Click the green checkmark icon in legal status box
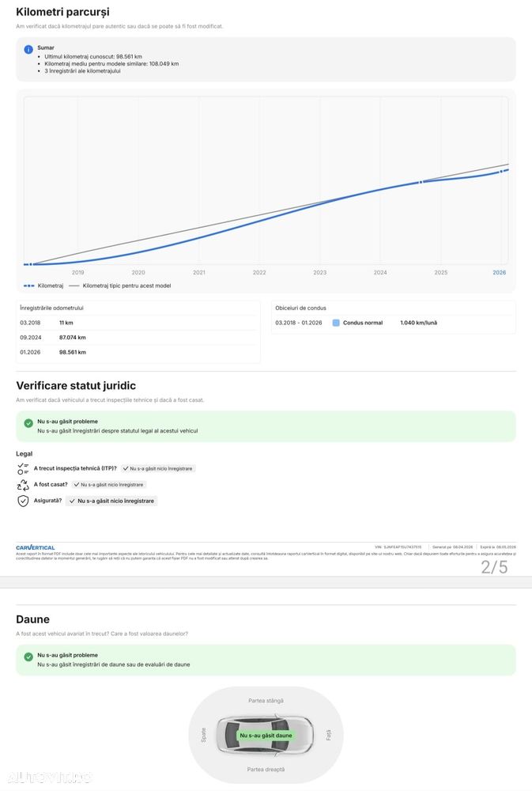The width and height of the screenshot is (532, 791). [x=28, y=423]
